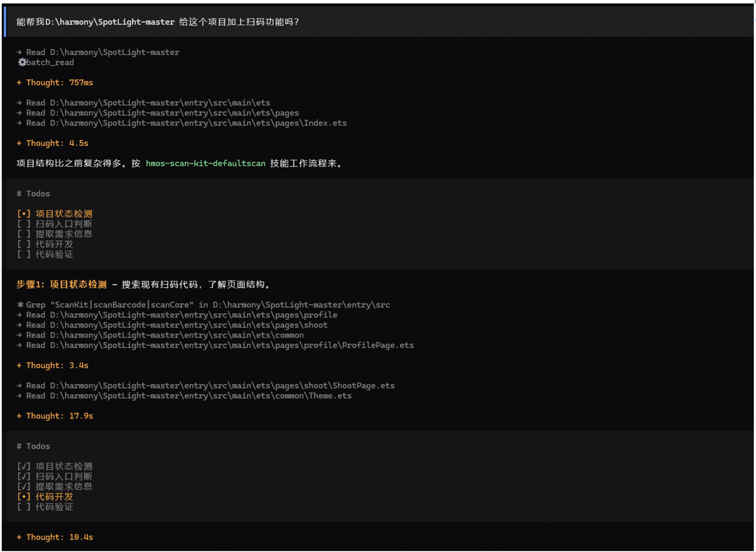Click unchecked 代码验证 todo in first list
This screenshot has width=756, height=552.
[45, 255]
